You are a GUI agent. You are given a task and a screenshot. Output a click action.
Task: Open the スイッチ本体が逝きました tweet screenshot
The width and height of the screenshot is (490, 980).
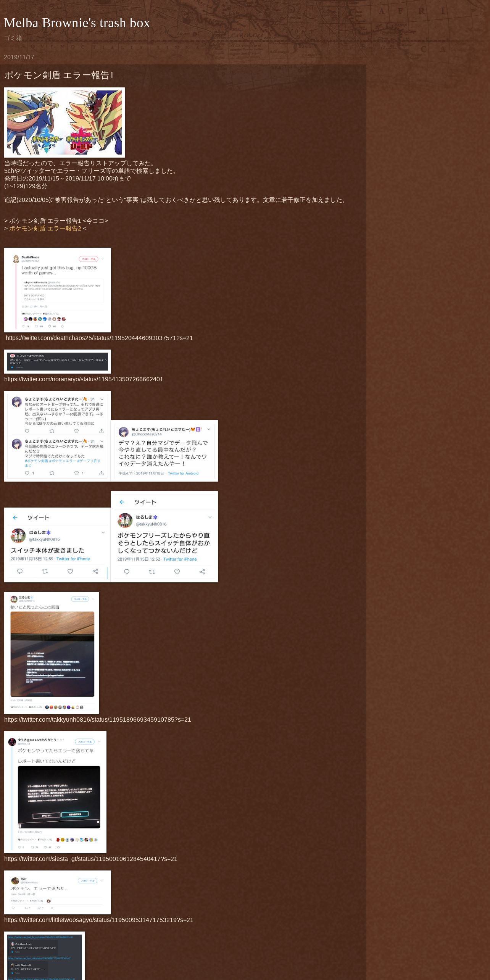(58, 545)
